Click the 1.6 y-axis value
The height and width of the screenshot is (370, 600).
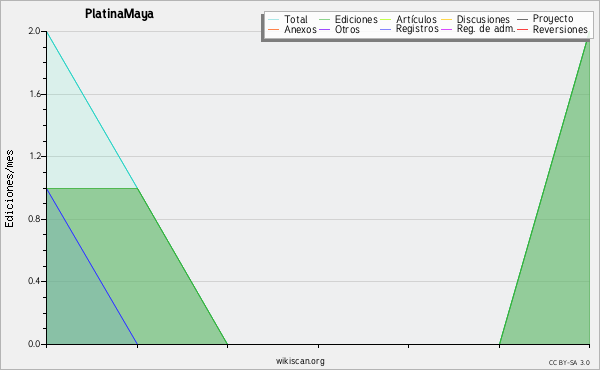pyautogui.click(x=34, y=94)
